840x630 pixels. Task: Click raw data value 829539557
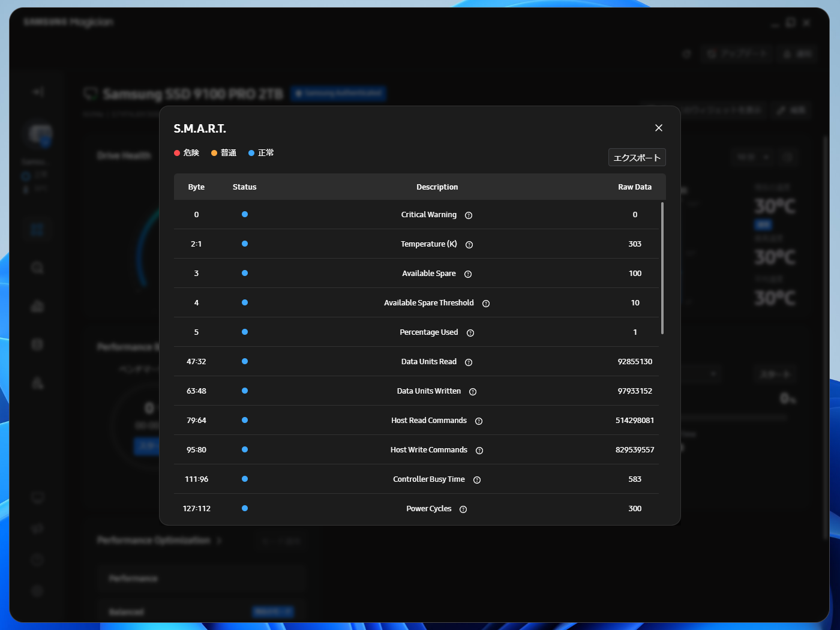[635, 450]
